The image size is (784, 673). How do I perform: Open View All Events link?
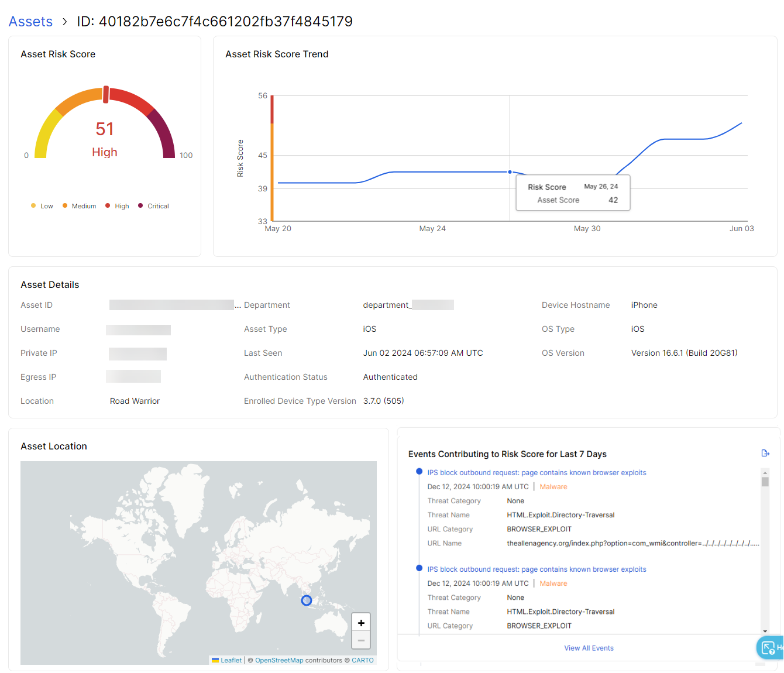point(589,648)
